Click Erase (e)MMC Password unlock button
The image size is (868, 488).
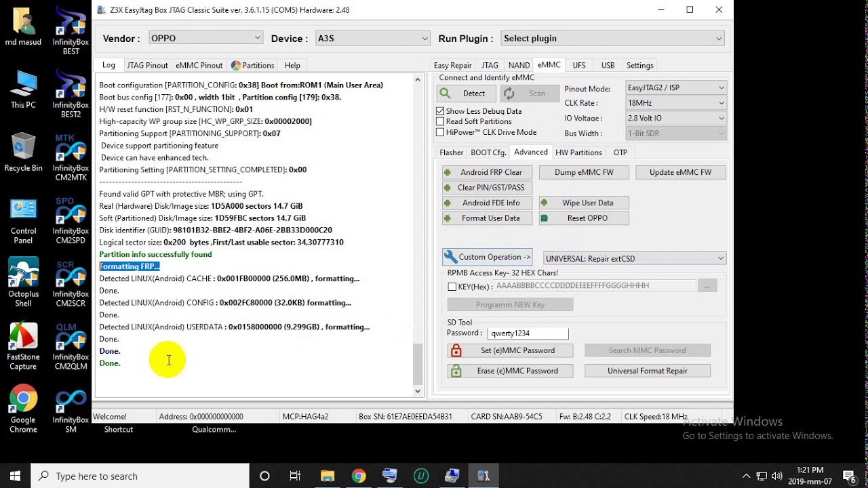pos(510,371)
